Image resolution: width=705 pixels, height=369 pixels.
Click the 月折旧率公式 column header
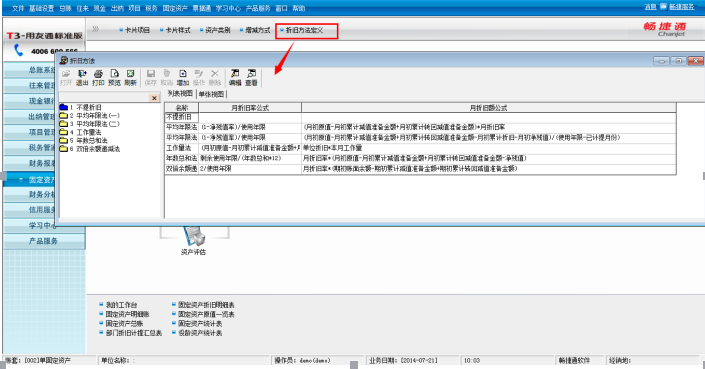[250, 107]
